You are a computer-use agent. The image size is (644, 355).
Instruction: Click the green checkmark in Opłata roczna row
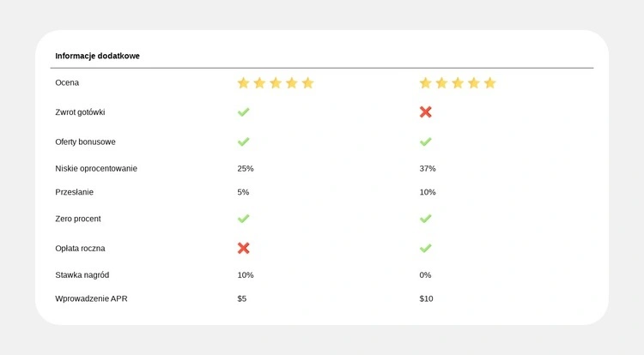[426, 248]
